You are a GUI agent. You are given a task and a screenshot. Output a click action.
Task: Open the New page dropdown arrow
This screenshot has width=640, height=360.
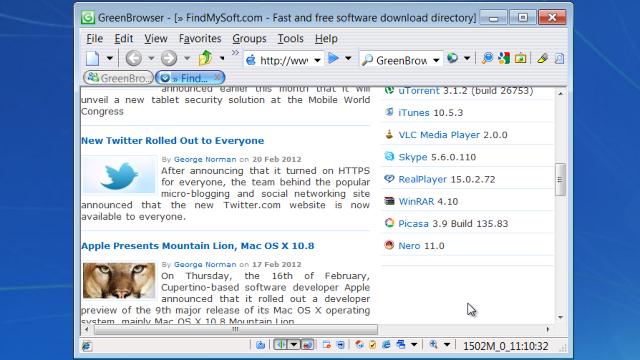pyautogui.click(x=109, y=59)
